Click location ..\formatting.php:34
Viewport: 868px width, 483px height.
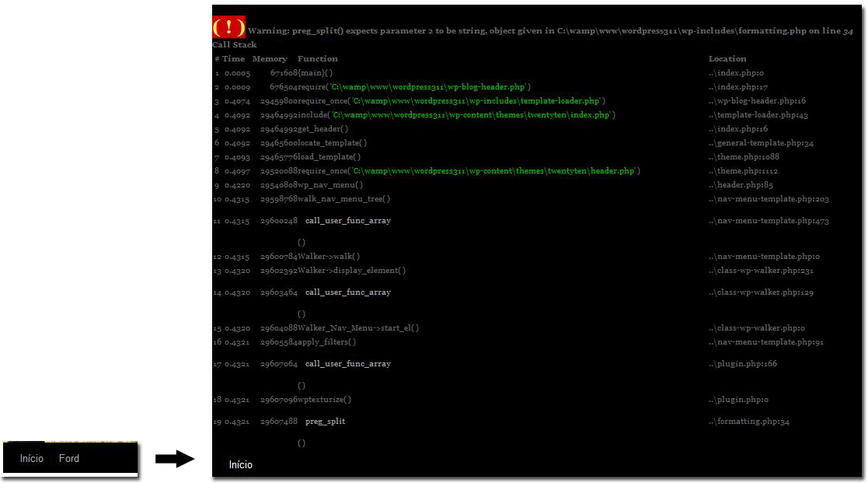749,421
